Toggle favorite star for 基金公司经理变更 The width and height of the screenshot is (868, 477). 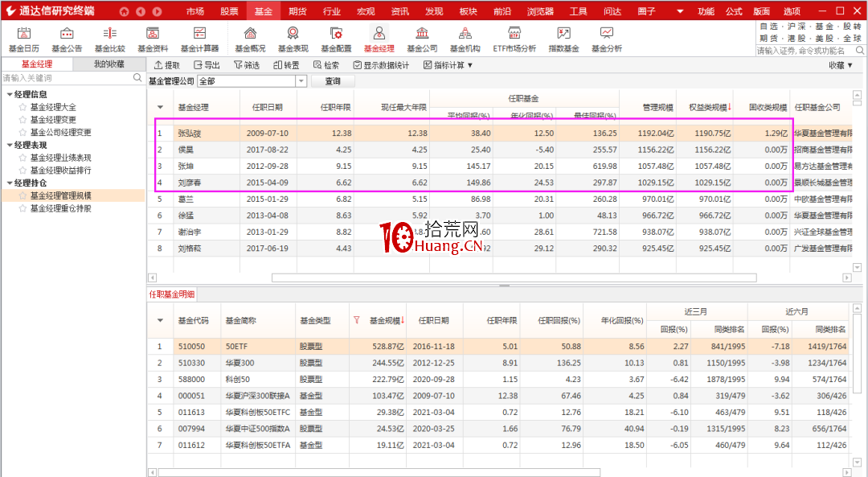tap(23, 133)
